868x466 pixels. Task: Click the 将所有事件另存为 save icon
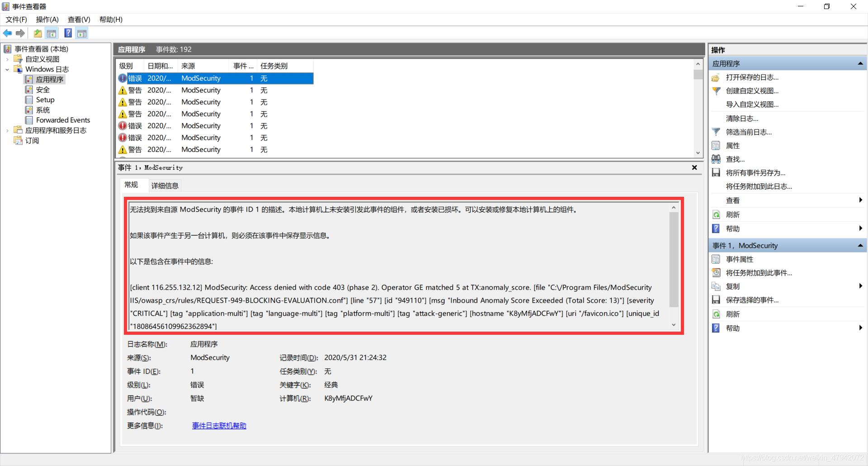point(716,173)
